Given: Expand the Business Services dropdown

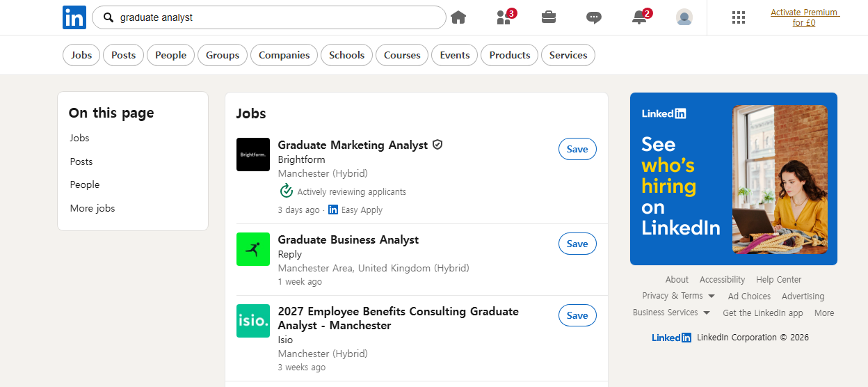Looking at the screenshot, I should (671, 313).
